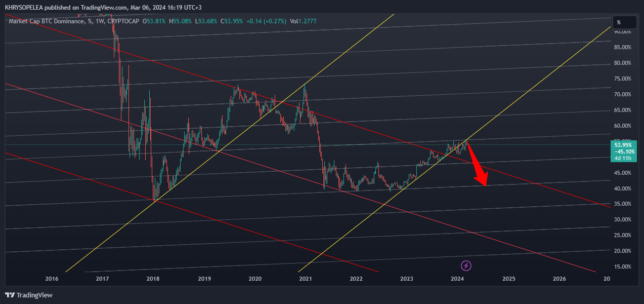Click the TradingView logo at bottom left
This screenshot has width=644, height=304.
pos(29,295)
